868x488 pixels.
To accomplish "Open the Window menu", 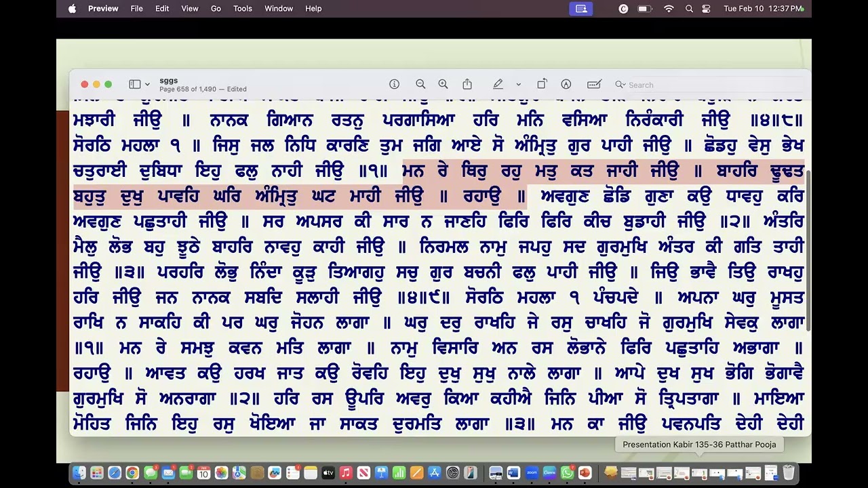I will tap(279, 8).
